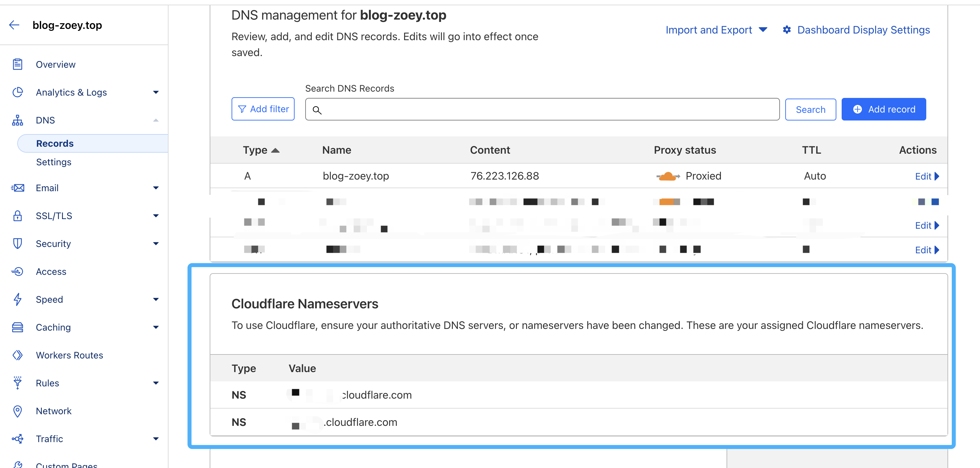
Task: Click the Speed lightning bolt icon
Action: click(18, 299)
